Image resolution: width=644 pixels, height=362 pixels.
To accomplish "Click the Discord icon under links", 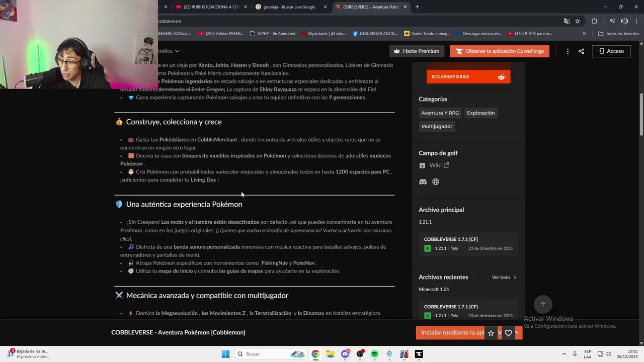I will tap(423, 182).
